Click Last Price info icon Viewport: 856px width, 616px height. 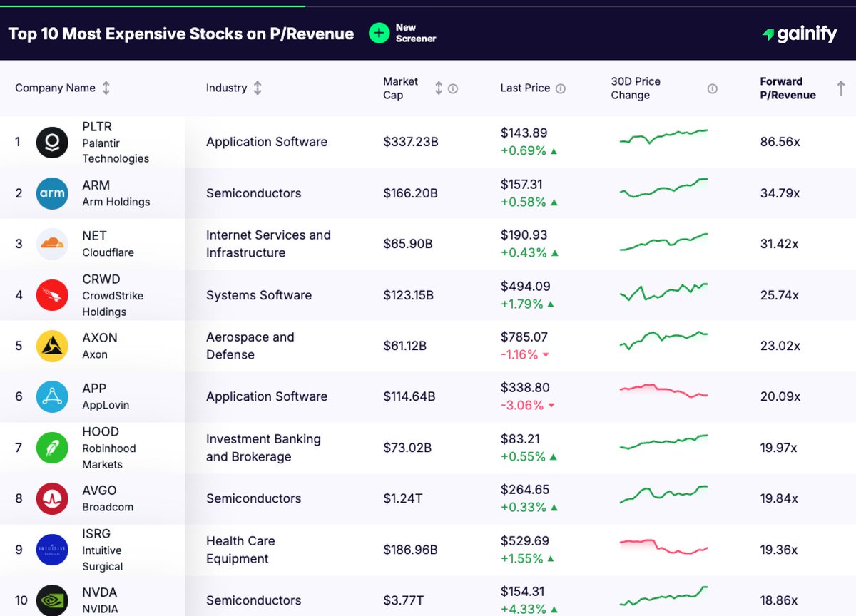click(561, 88)
